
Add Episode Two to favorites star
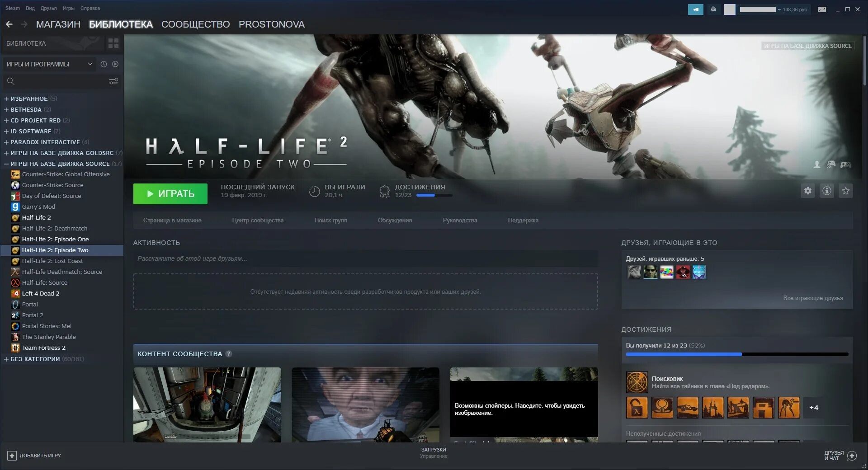(846, 191)
